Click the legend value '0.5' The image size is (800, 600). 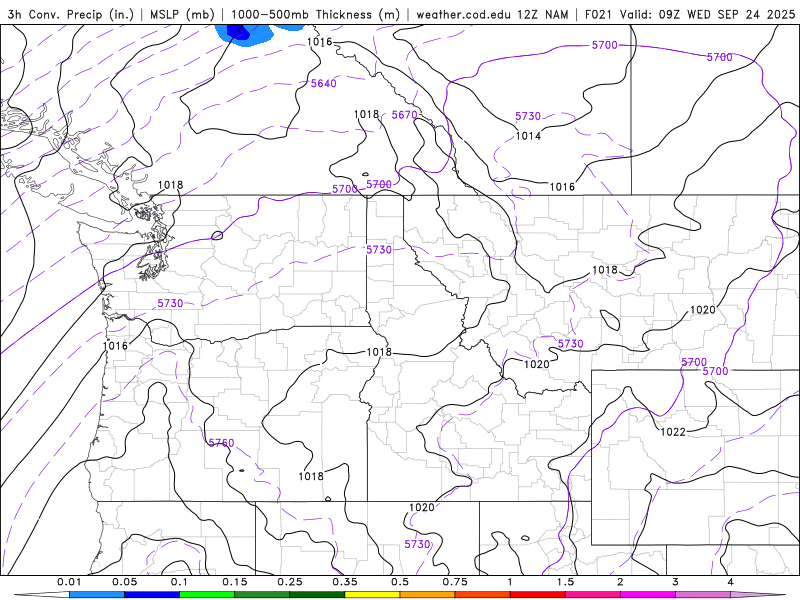(400, 582)
